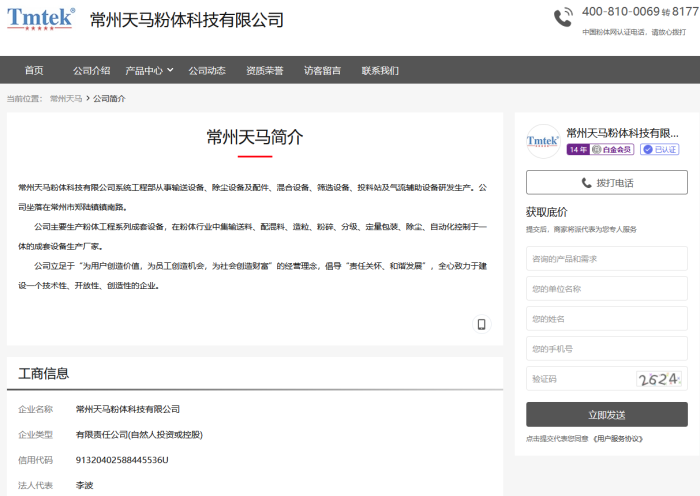
Task: Select the 访客留言 nav item
Action: (322, 70)
